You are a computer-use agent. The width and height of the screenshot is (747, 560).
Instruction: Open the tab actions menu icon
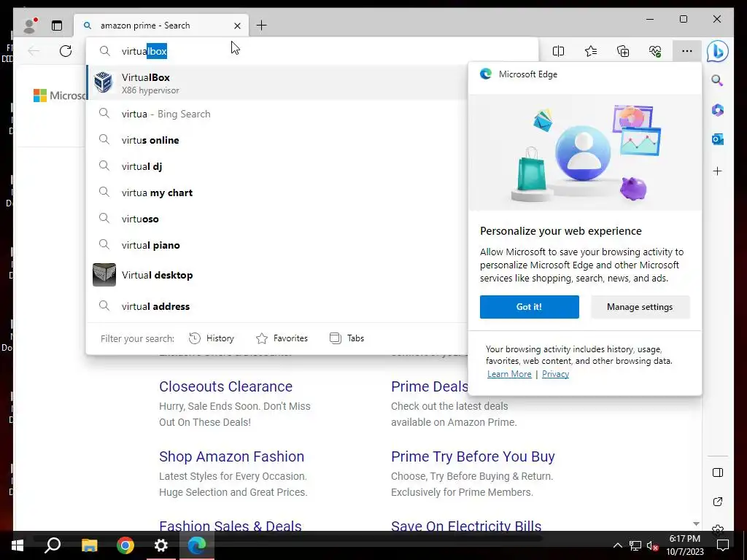click(57, 26)
